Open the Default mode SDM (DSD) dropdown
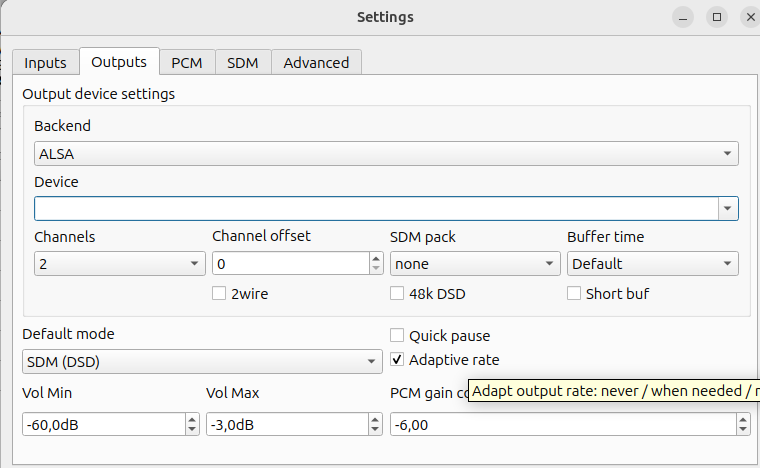760x468 pixels. [x=201, y=361]
